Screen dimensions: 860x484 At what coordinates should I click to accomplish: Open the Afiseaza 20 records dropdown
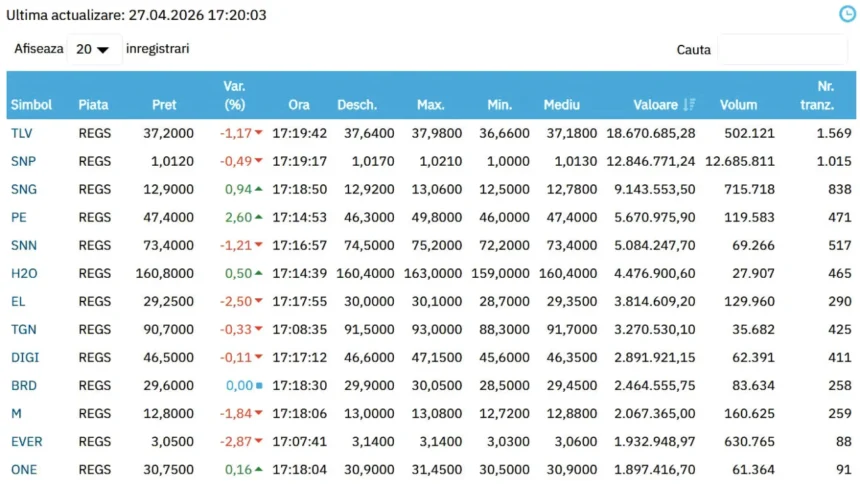(x=93, y=49)
